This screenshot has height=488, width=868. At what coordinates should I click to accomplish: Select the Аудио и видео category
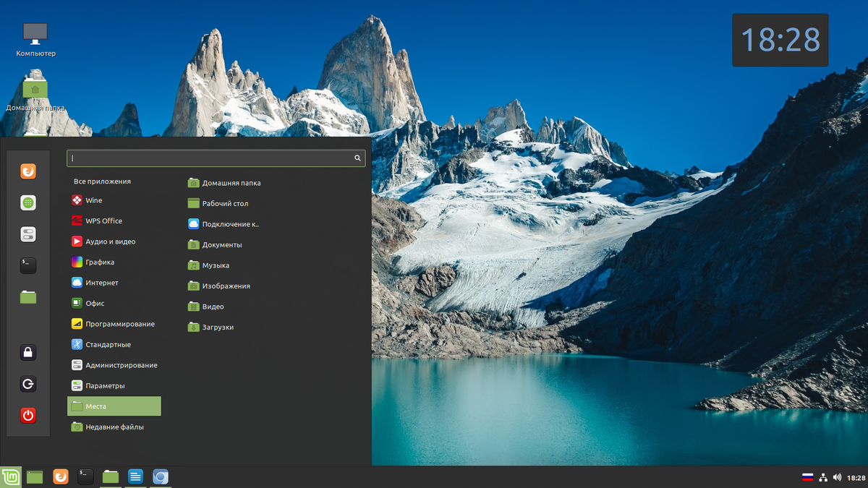point(114,241)
